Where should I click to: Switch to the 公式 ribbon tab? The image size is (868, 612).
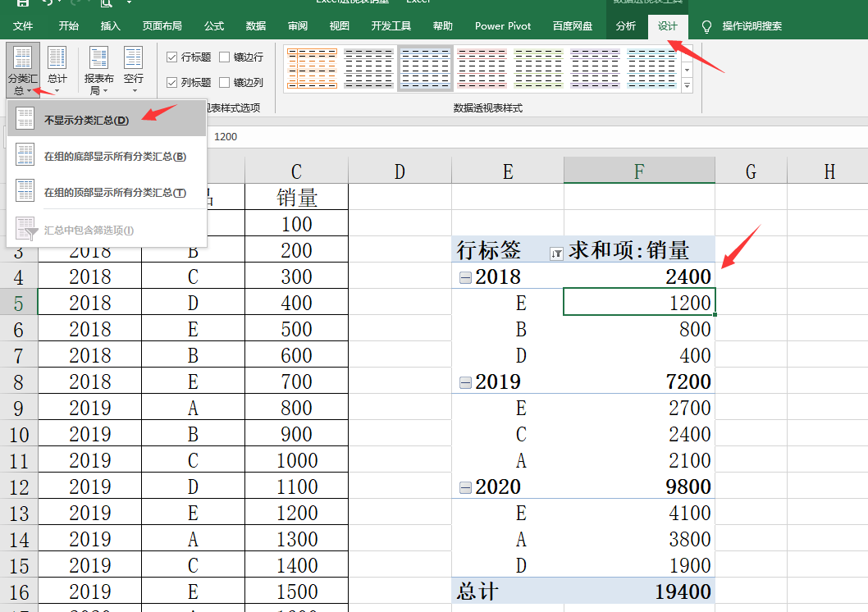(213, 26)
